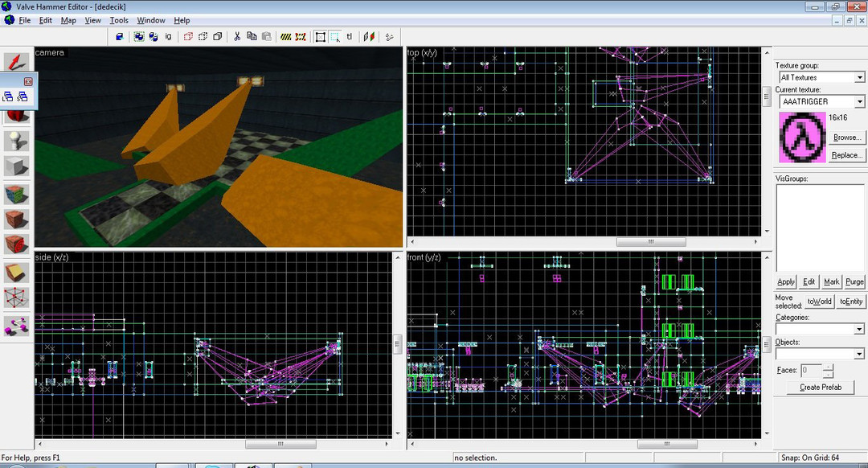868x468 pixels.
Task: Click the AAATRIGGER texture preview thumbnail
Action: (802, 138)
